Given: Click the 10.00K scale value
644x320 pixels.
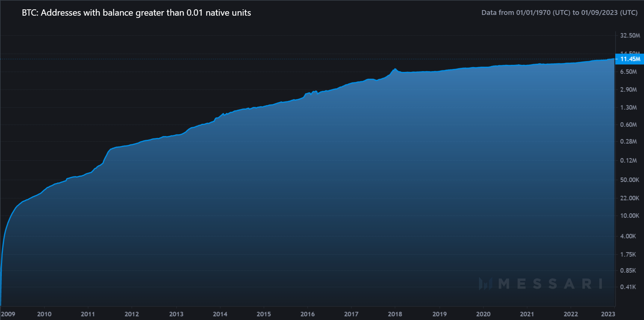Looking at the screenshot, I should coord(629,216).
